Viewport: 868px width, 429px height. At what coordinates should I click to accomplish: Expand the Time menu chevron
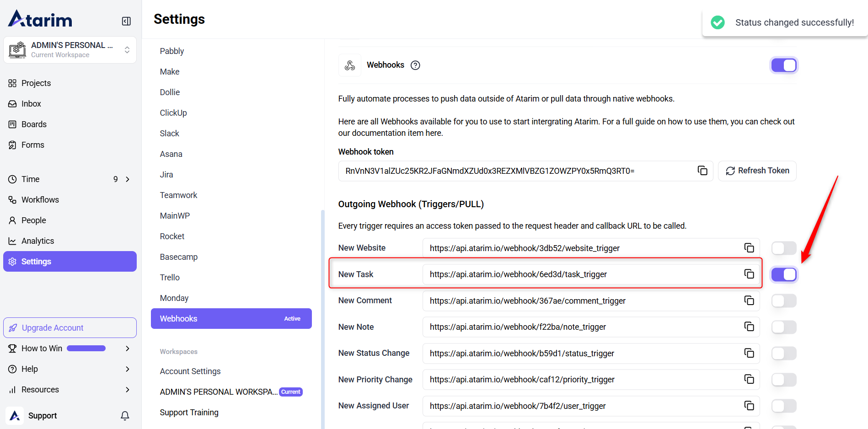(128, 179)
